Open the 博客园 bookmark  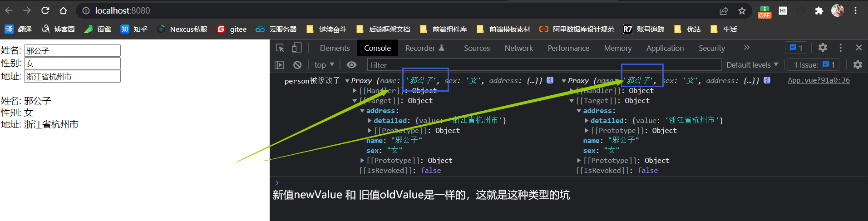58,29
